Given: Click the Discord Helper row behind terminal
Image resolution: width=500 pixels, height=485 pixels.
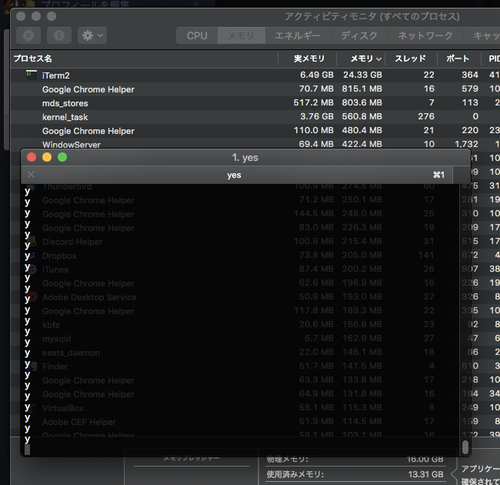Looking at the screenshot, I should coord(255,242).
